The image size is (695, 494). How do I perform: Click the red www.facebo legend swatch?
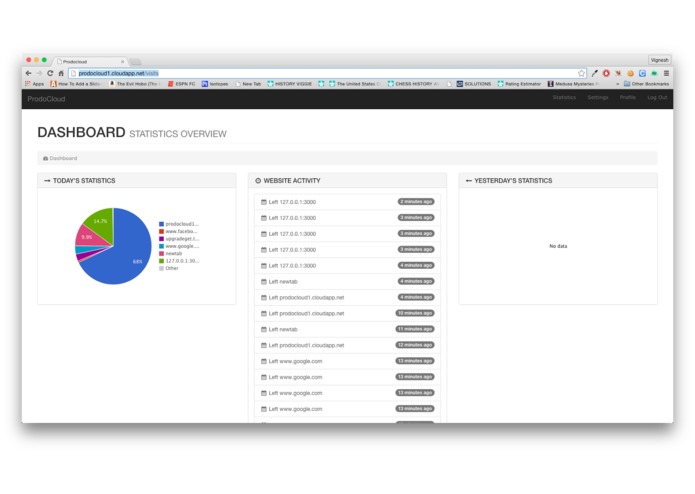click(161, 231)
